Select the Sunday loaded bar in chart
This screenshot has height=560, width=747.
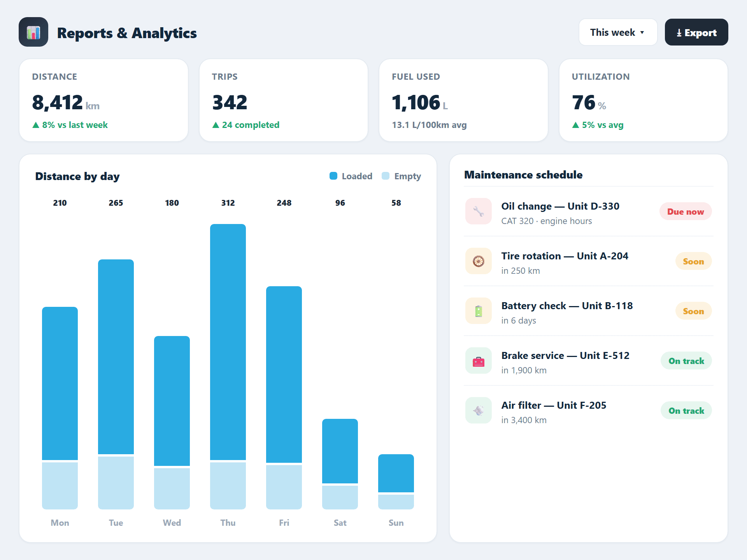396,473
